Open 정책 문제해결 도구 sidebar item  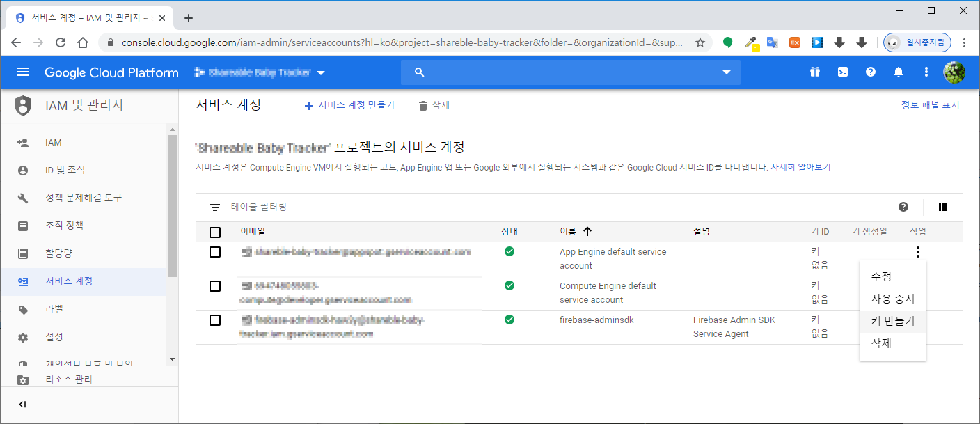(x=84, y=198)
